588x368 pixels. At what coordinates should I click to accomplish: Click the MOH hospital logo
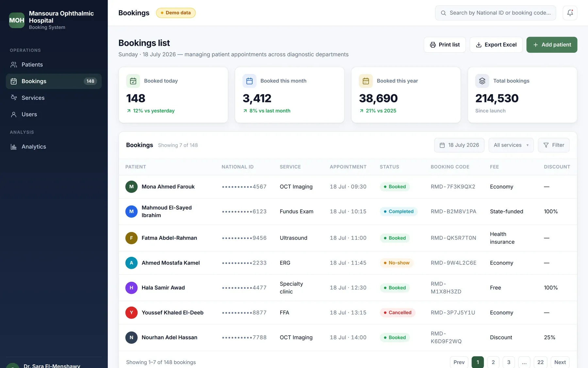17,20
